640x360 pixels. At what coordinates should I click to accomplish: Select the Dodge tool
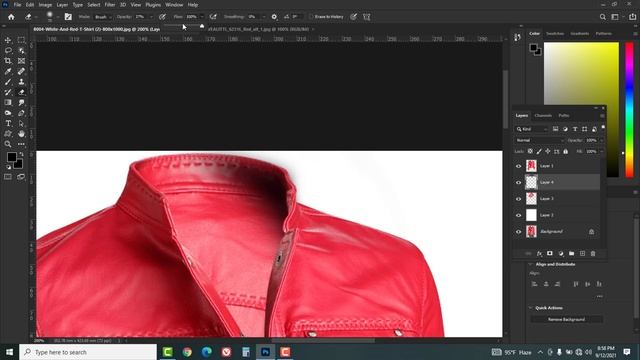point(8,113)
